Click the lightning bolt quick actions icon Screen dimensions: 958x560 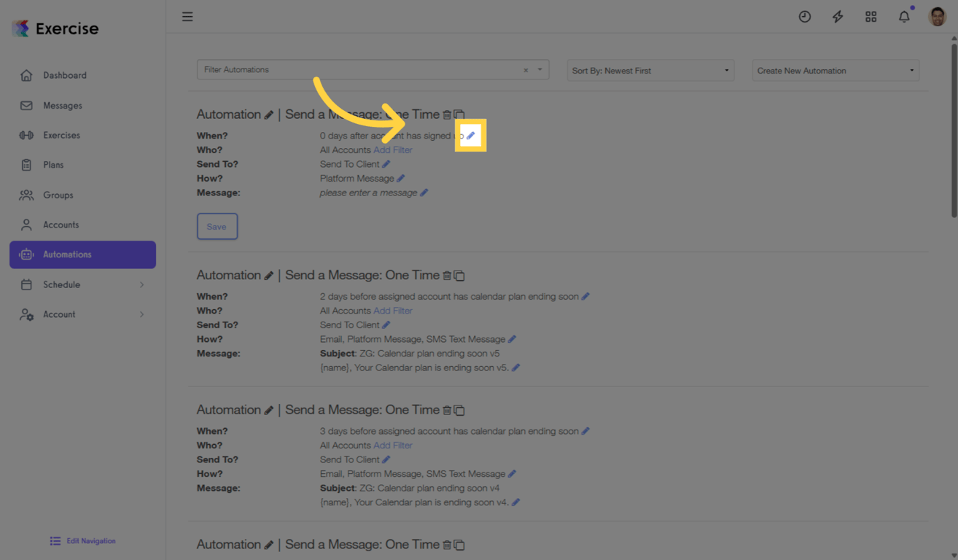click(x=838, y=16)
